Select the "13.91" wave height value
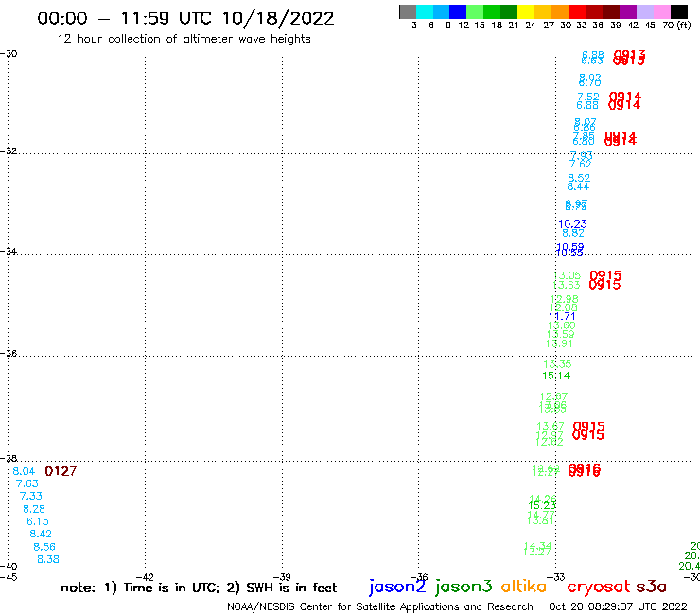The height and width of the screenshot is (615, 700). point(559,343)
